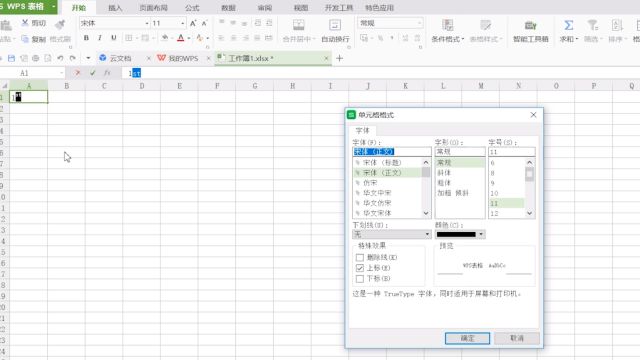This screenshot has width=640, height=360.
Task: Open the WPS 表格 application menu dropdown
Action: (x=53, y=7)
